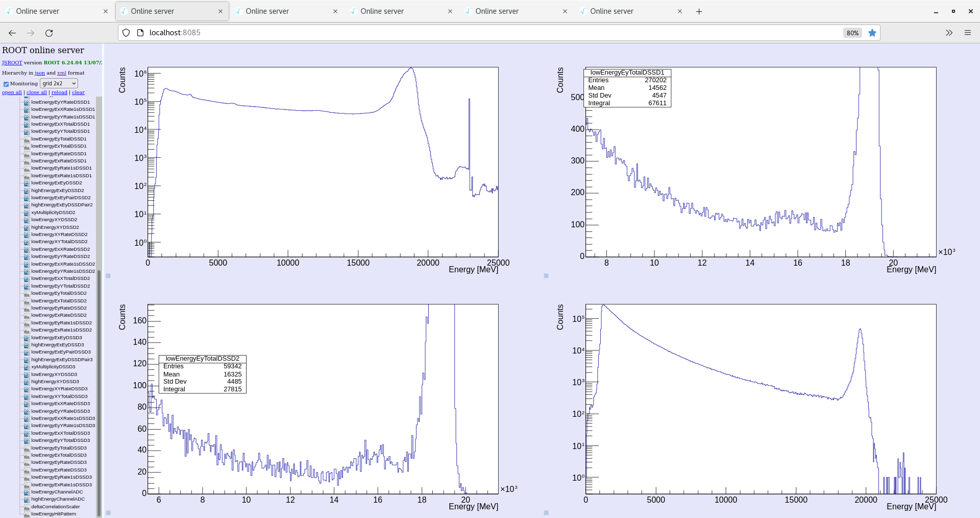This screenshot has width=980, height=518.
Task: Select lowEnergyEyTotalDSSD2 in the hierarchy tree
Action: point(59,293)
